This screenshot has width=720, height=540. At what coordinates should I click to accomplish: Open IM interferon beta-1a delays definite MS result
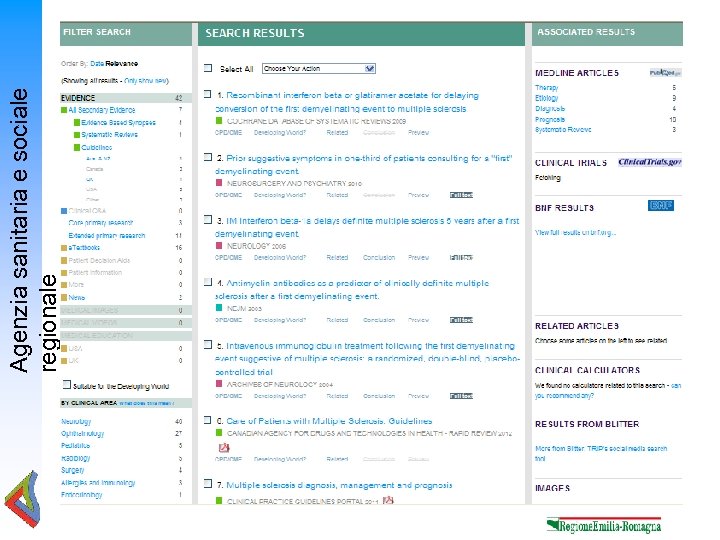367,227
